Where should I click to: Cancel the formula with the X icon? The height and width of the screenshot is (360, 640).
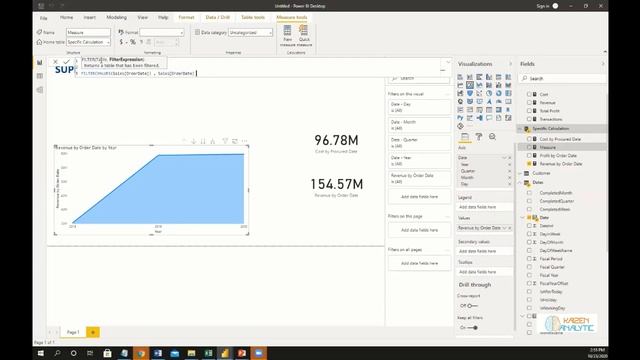(x=55, y=62)
